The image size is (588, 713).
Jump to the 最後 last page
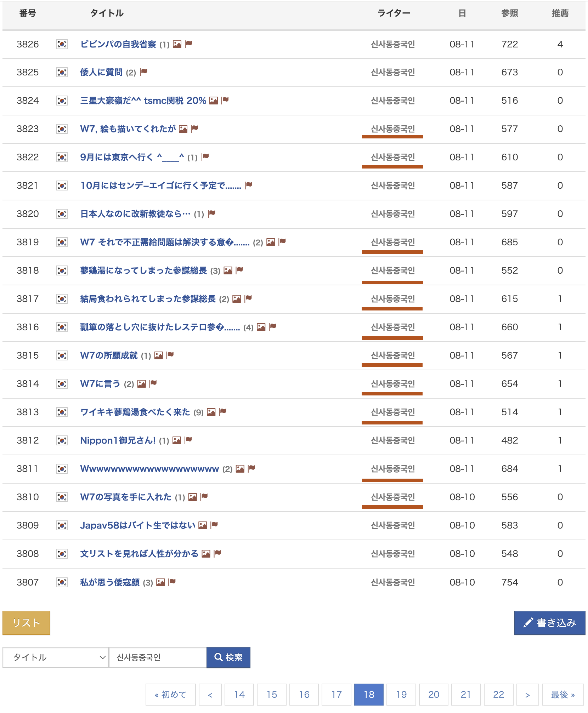pos(562,695)
